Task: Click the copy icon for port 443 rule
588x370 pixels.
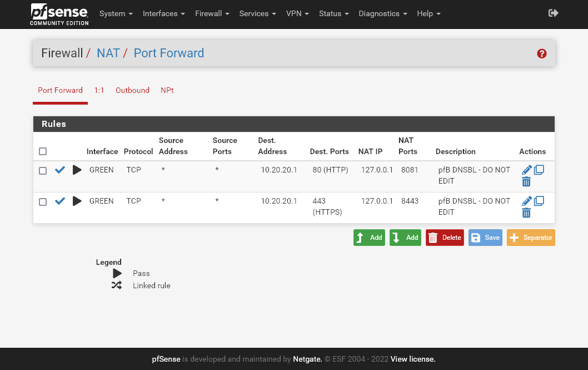Action: [x=539, y=201]
